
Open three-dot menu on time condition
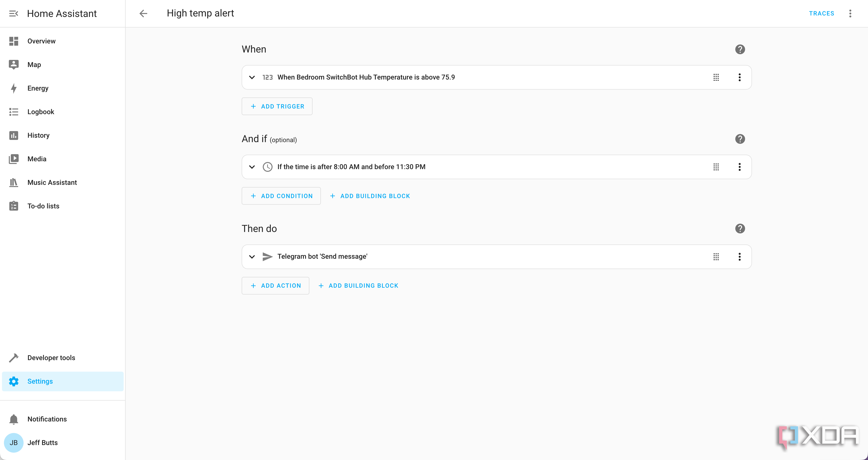point(740,167)
